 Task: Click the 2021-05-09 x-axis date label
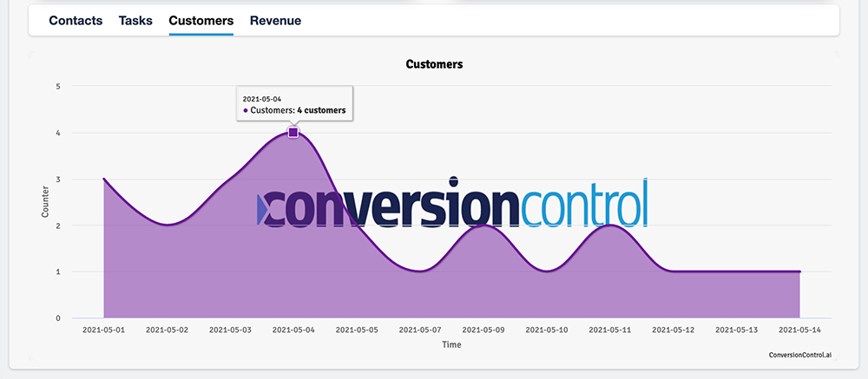tap(483, 330)
